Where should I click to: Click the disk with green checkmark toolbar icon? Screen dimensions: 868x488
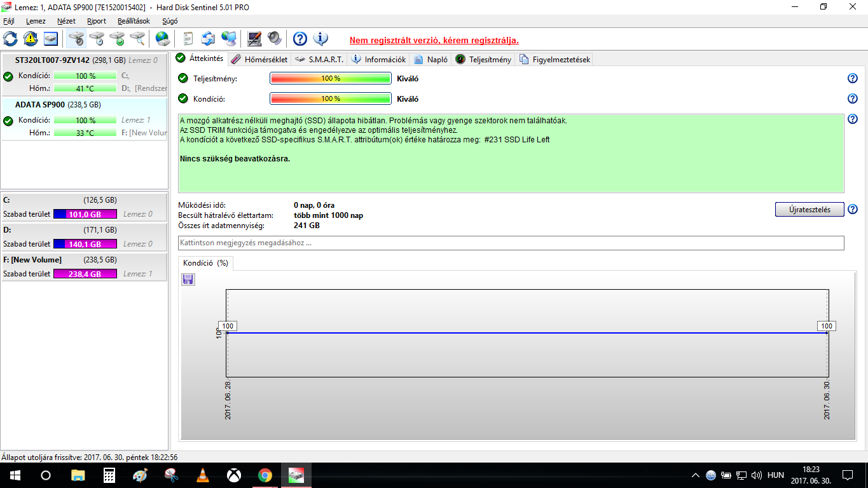click(117, 39)
